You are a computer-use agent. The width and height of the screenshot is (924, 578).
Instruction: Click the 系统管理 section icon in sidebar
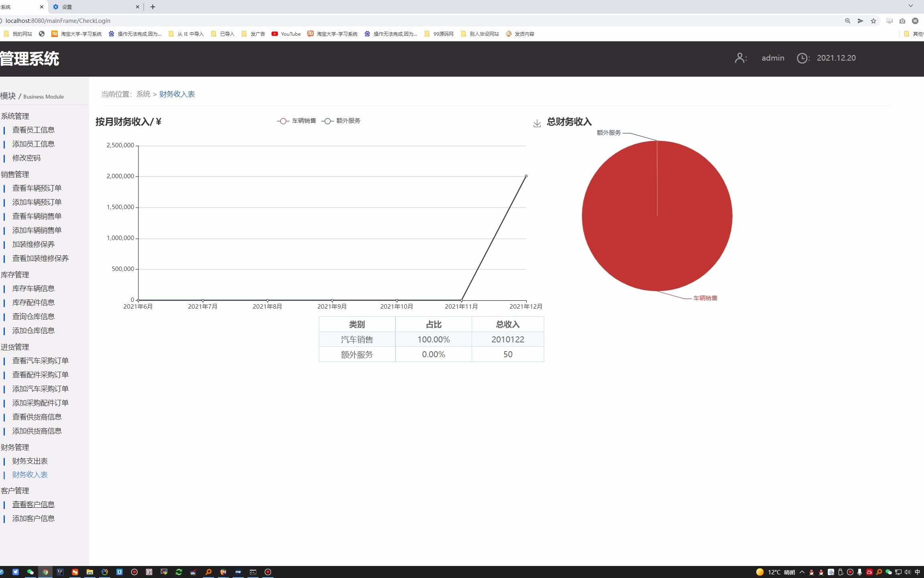(x=15, y=116)
